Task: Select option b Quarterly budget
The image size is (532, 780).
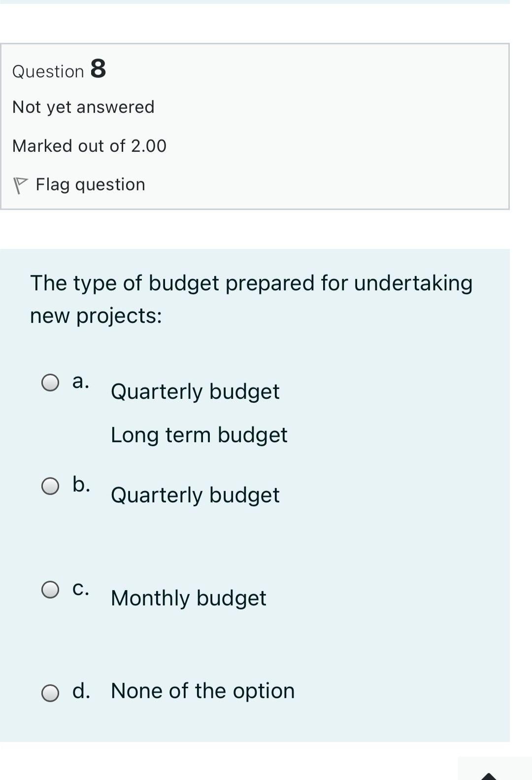Action: click(50, 486)
